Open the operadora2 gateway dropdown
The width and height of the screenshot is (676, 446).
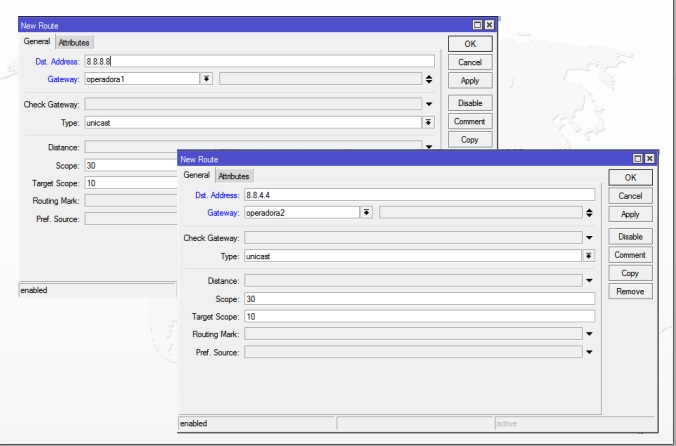[366, 212]
